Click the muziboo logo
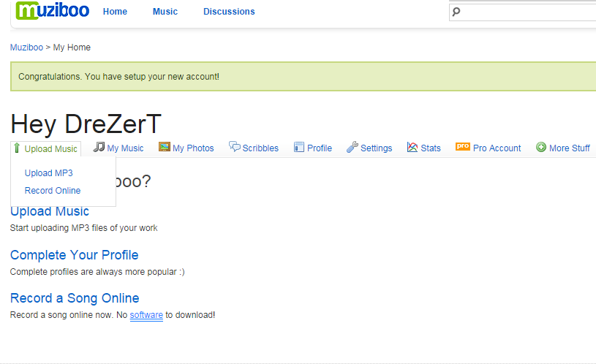The height and width of the screenshot is (364, 596). pos(53,10)
